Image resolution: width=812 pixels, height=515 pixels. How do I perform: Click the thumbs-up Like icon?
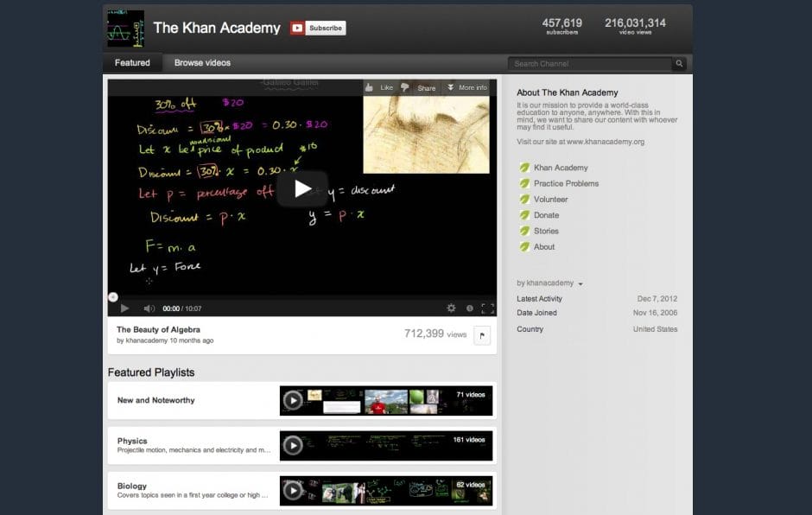(x=370, y=87)
